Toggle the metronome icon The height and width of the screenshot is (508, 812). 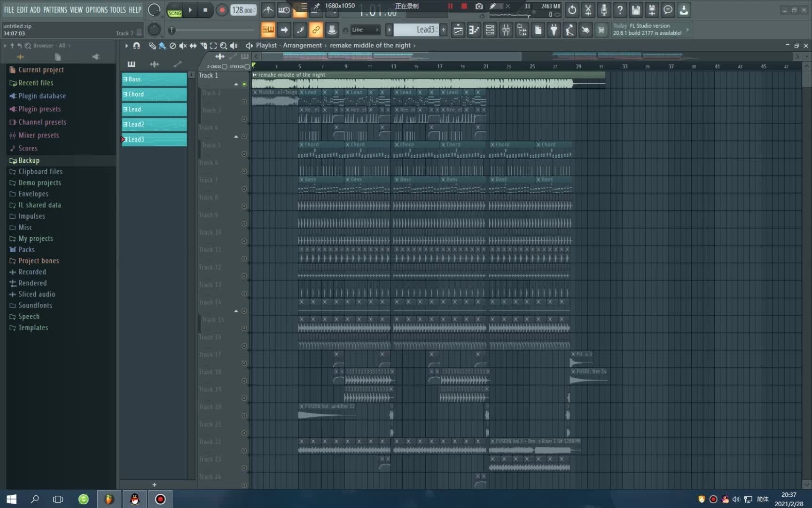268,10
